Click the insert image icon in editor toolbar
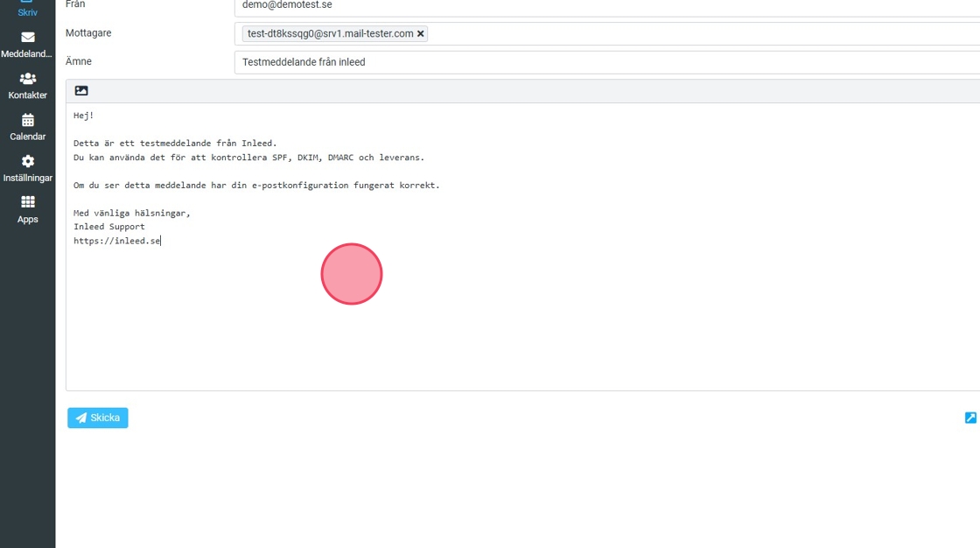Image resolution: width=980 pixels, height=548 pixels. click(x=81, y=91)
